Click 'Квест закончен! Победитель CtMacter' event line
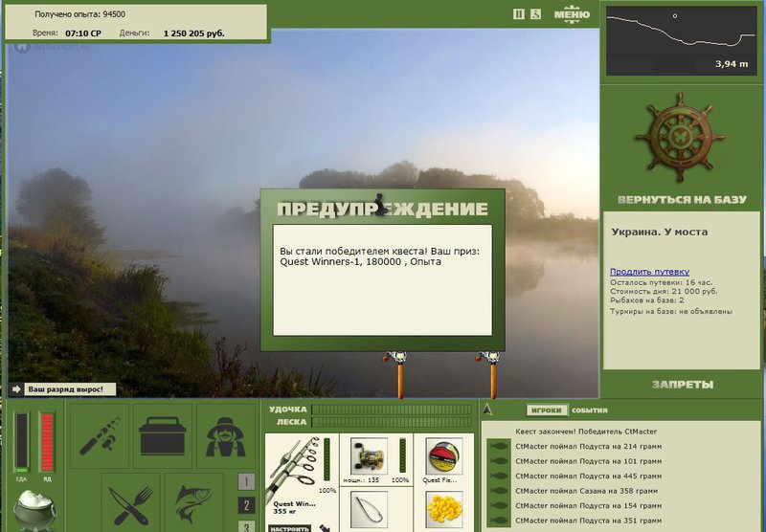This screenshot has width=766, height=532. click(586, 432)
